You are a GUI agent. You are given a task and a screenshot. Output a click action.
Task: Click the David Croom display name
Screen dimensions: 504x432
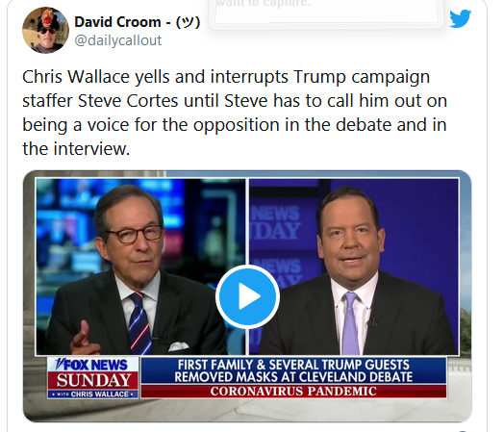[x=117, y=22]
